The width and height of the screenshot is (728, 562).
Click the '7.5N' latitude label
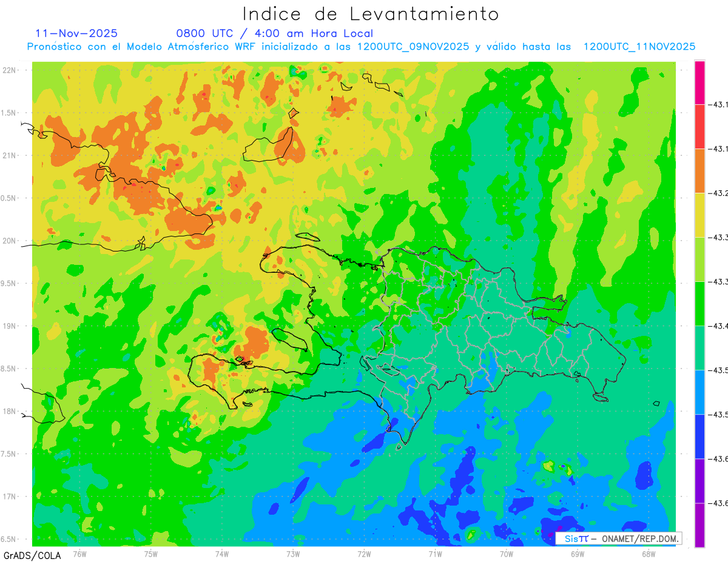coord(8,454)
